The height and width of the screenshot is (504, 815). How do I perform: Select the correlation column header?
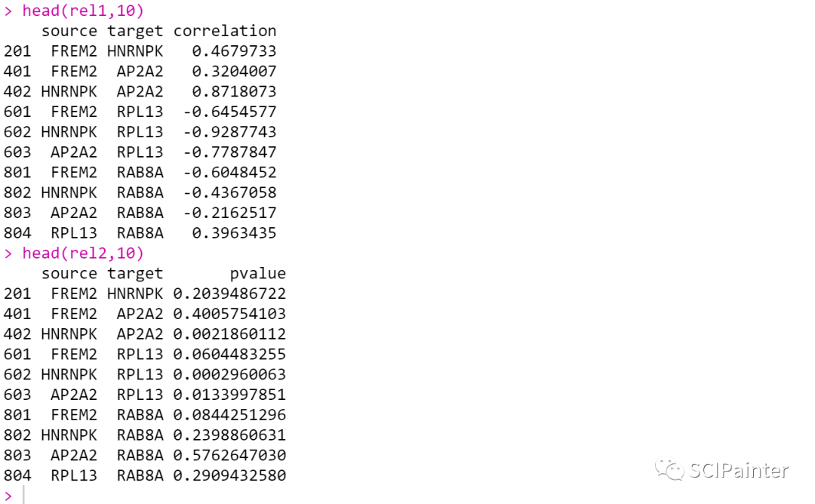(x=225, y=31)
